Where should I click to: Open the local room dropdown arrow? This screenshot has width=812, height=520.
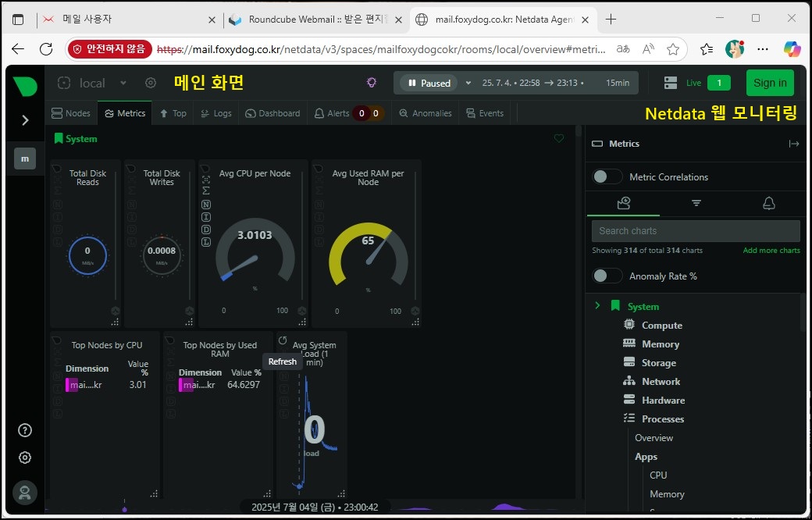click(x=123, y=83)
